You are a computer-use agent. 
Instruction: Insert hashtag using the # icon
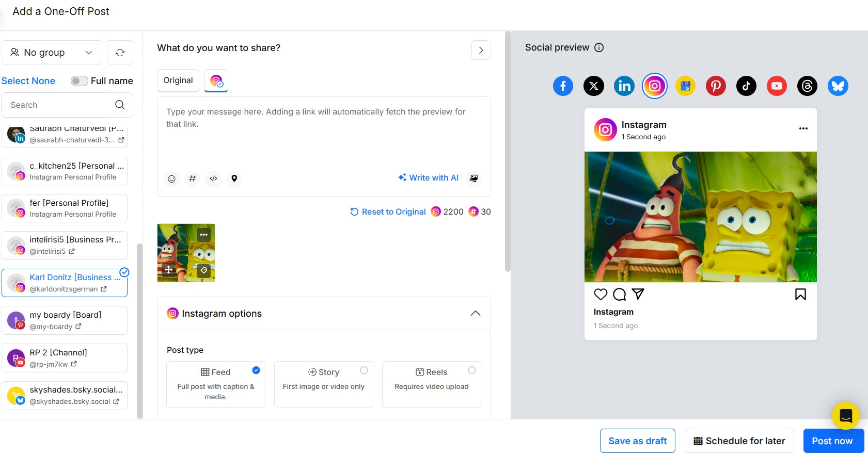(192, 178)
